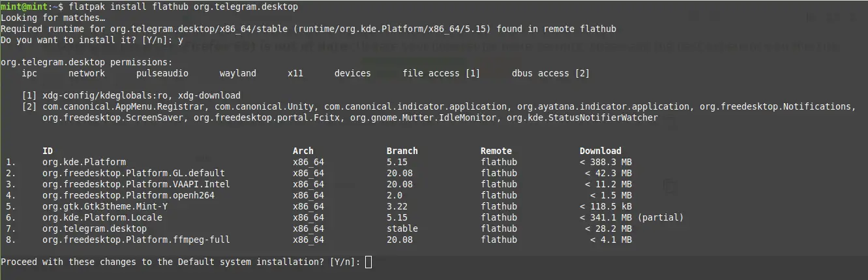Click the 'x11' permission
The height and width of the screenshot is (280, 868).
coord(295,73)
